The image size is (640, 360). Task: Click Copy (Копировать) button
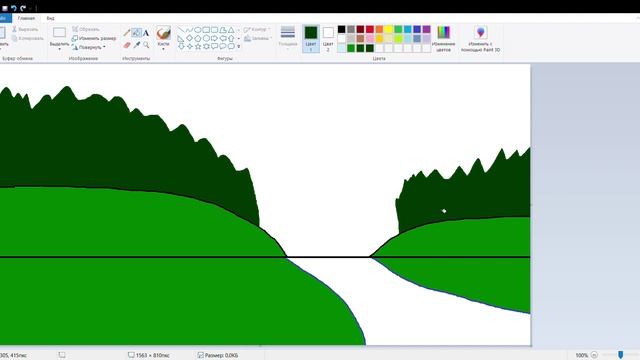27,38
